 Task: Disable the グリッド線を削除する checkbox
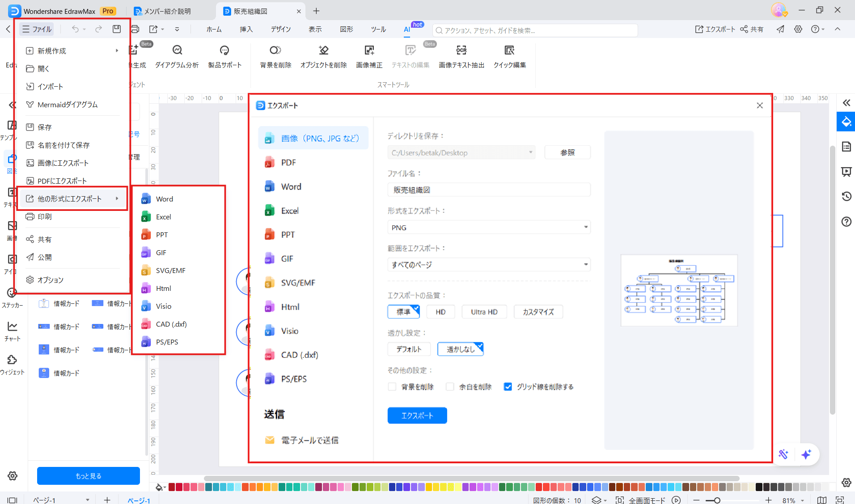pyautogui.click(x=508, y=386)
